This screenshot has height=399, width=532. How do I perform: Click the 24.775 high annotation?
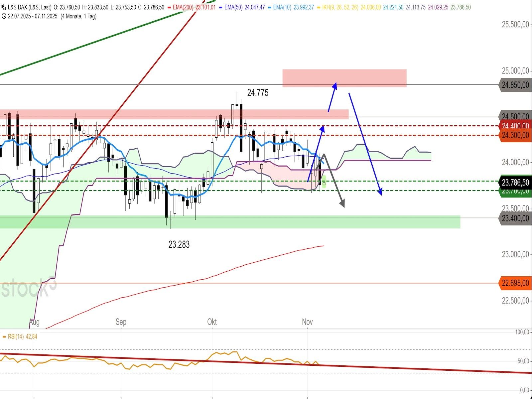click(x=258, y=93)
